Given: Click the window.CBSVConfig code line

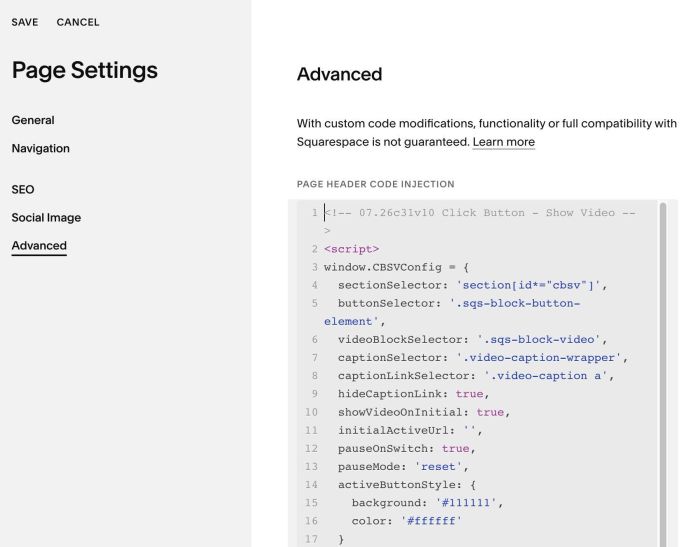Looking at the screenshot, I should (x=396, y=267).
